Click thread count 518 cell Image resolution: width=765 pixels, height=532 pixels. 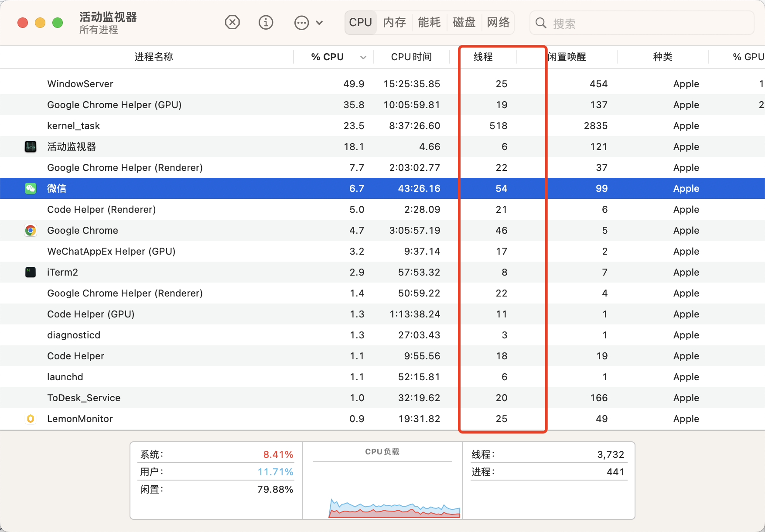coord(498,126)
